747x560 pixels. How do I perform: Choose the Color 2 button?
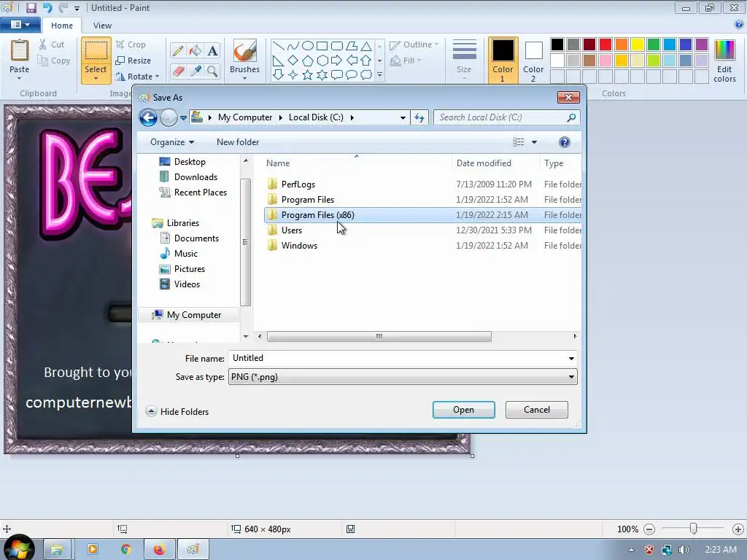tap(533, 60)
